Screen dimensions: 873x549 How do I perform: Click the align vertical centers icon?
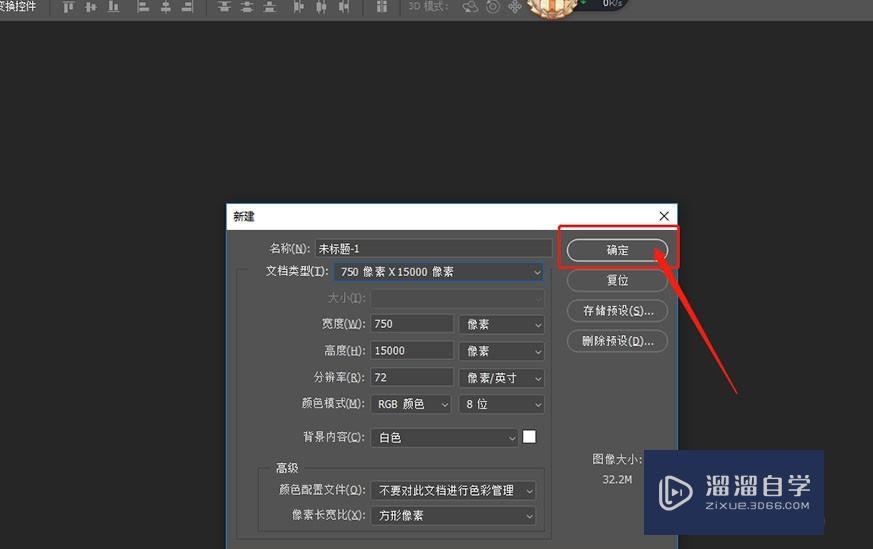point(91,7)
